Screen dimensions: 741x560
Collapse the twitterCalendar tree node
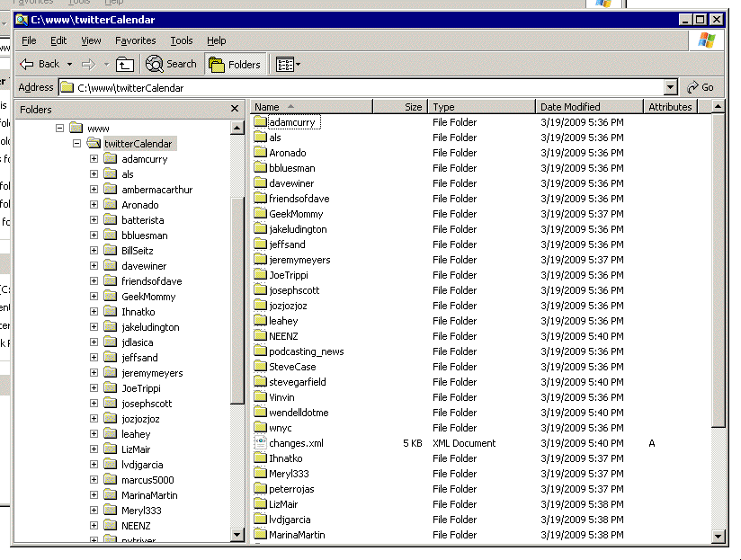(76, 144)
